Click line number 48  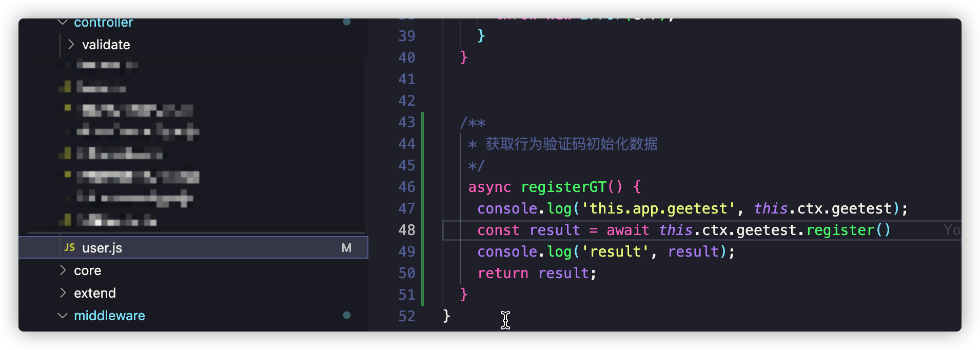coord(407,230)
